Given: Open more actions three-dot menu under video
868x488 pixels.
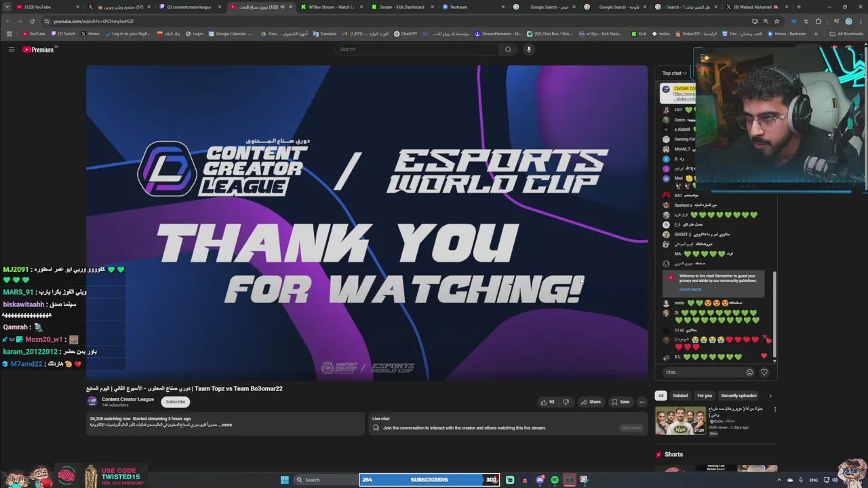Looking at the screenshot, I should point(642,402).
